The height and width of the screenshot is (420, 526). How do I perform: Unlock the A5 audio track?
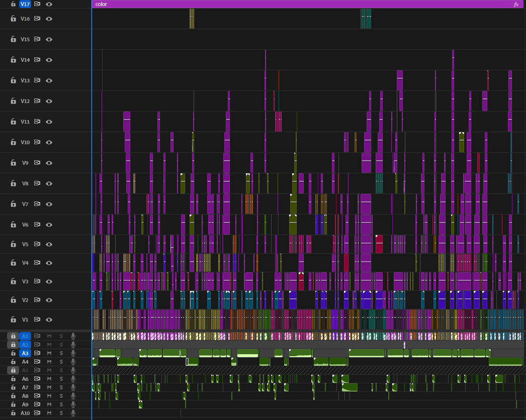pos(13,370)
